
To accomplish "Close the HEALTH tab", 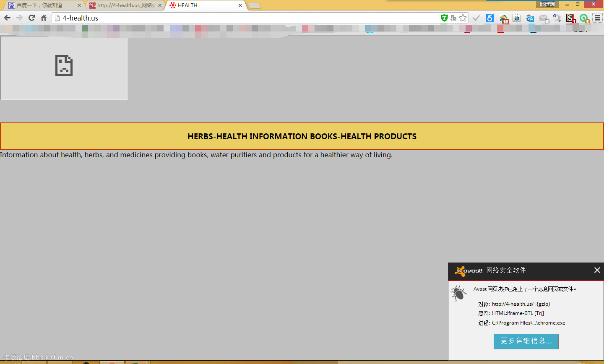I will (240, 5).
